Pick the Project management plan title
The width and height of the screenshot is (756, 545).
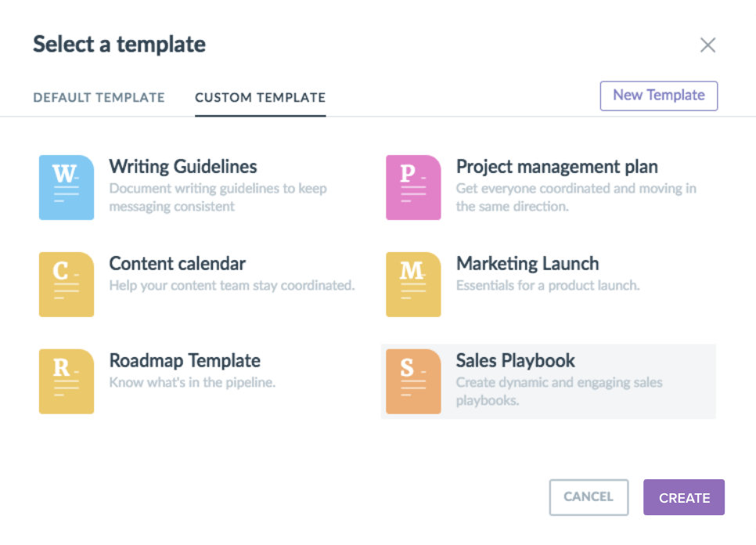tap(556, 166)
